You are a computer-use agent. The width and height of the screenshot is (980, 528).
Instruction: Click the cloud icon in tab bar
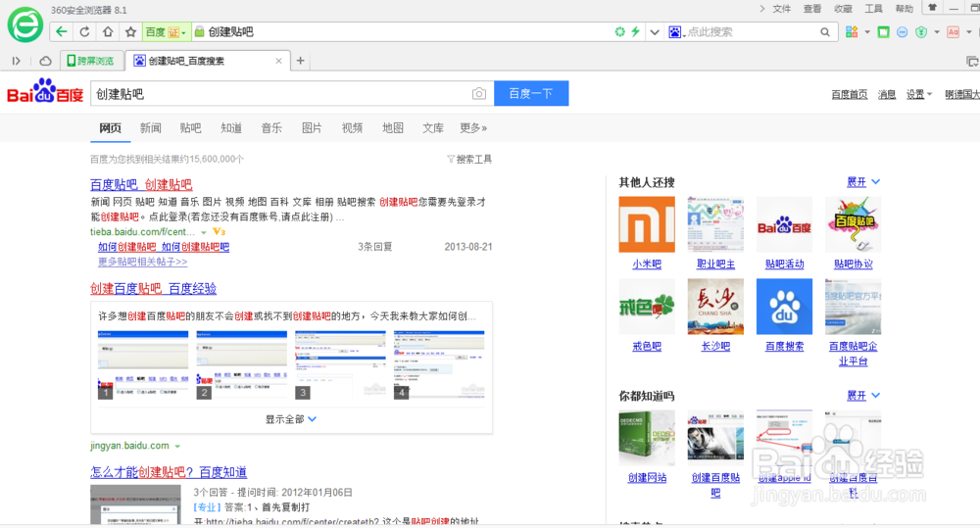click(x=46, y=61)
